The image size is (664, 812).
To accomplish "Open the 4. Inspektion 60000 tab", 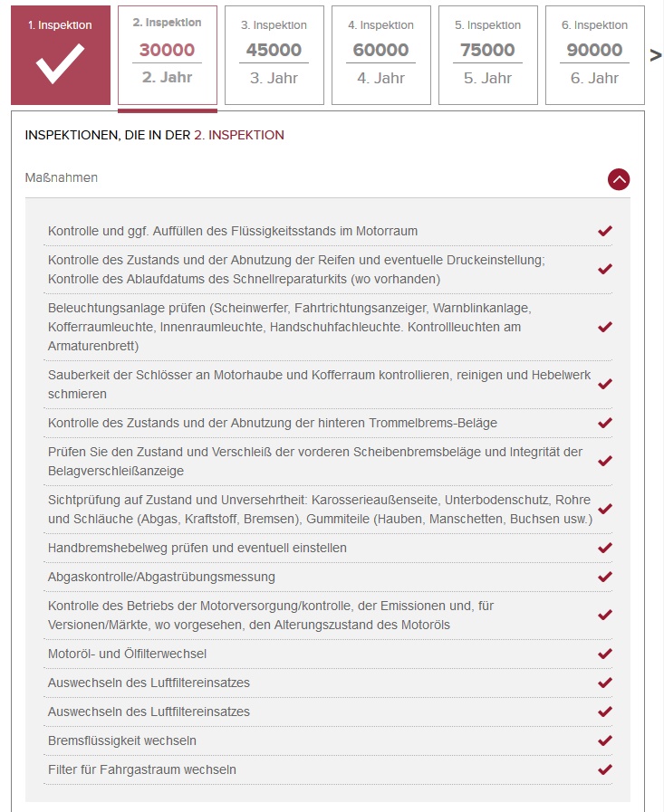I will [x=380, y=56].
